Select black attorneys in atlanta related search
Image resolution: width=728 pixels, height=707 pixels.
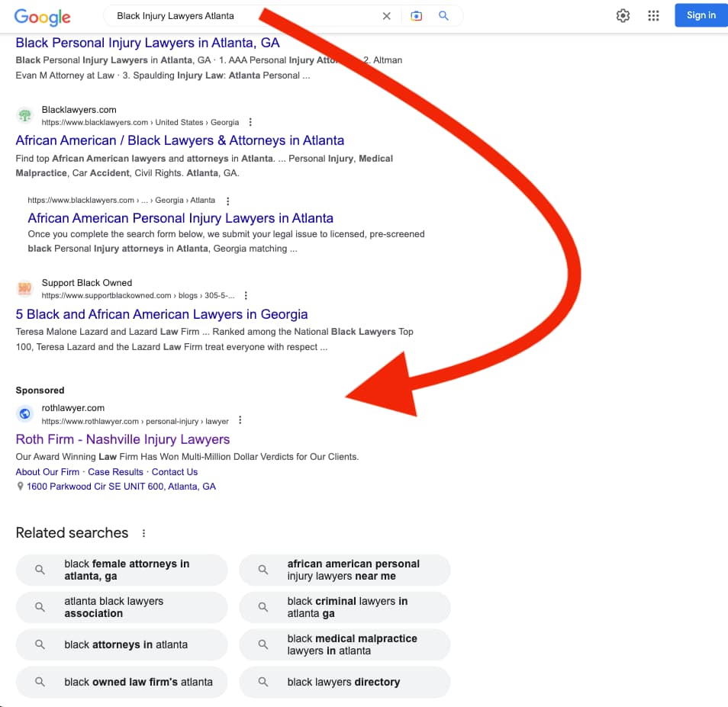coord(121,644)
